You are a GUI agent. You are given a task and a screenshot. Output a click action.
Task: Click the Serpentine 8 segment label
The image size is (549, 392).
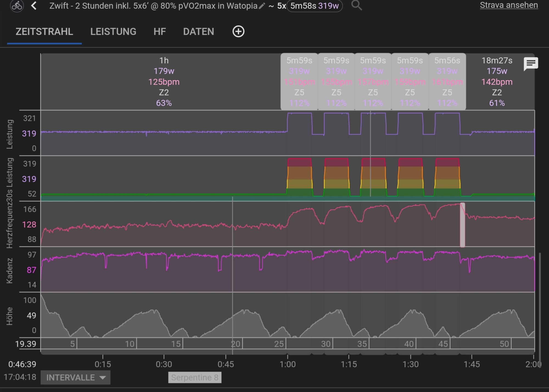point(195,377)
